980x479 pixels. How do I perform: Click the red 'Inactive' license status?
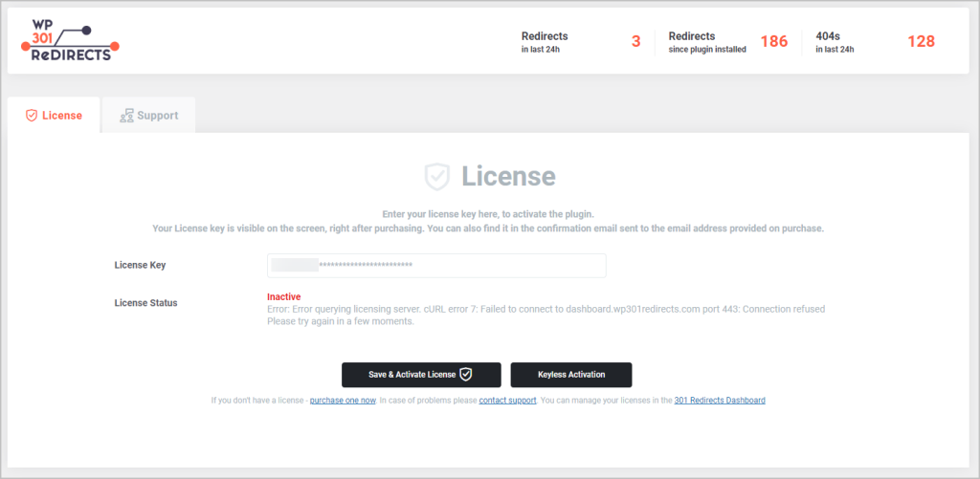pyautogui.click(x=283, y=296)
